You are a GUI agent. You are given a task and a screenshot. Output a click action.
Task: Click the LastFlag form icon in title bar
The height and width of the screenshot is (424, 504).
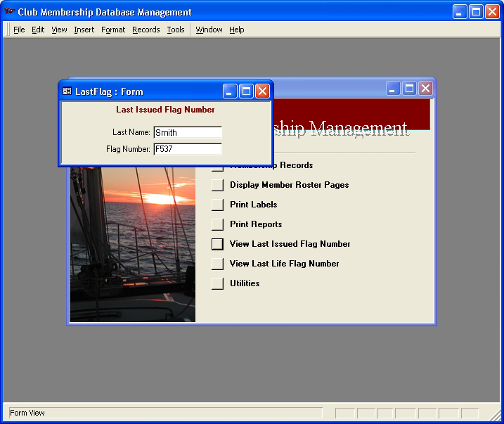pos(67,91)
